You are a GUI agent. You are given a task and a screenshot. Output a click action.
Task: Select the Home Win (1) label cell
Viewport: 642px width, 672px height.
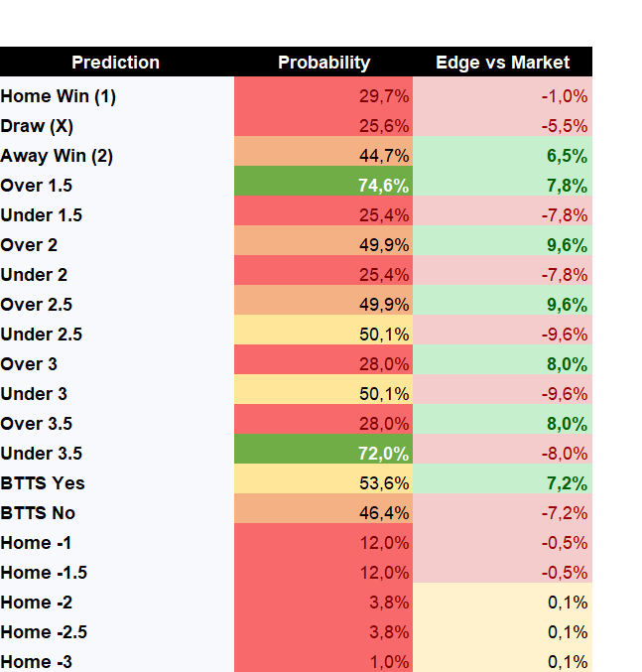[117, 96]
